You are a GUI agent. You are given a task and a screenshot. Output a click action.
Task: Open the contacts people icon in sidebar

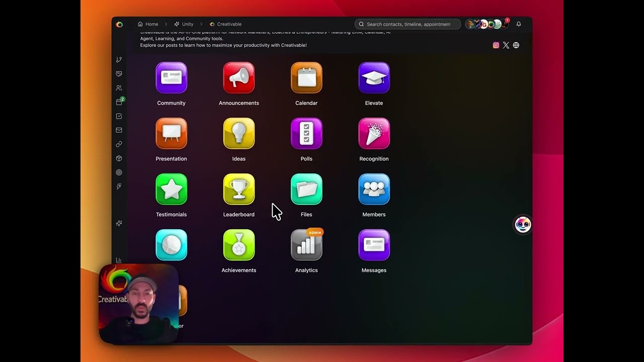(x=119, y=87)
